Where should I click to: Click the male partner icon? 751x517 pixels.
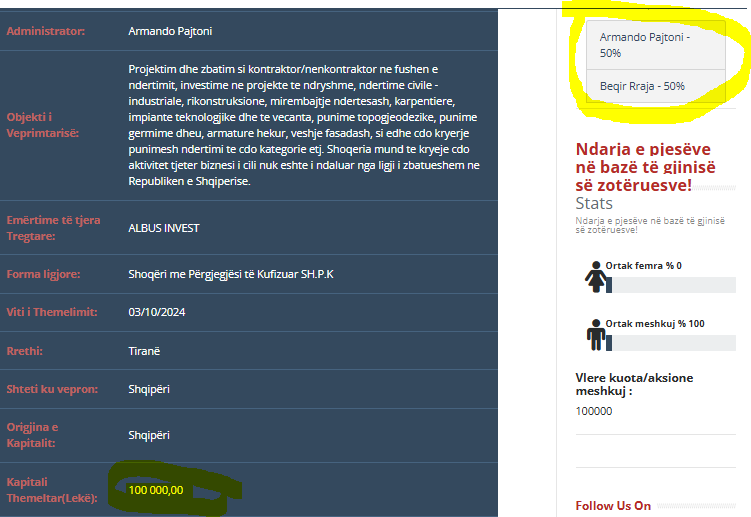tap(595, 334)
